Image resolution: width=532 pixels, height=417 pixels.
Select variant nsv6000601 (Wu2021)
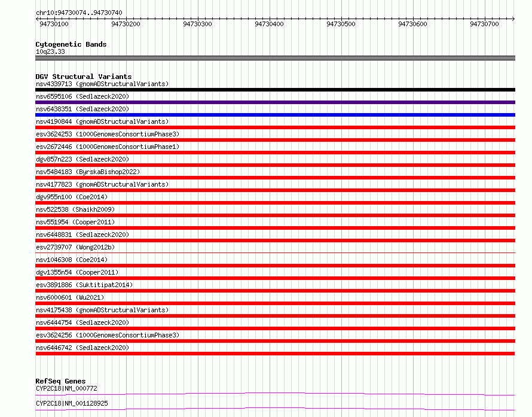click(x=70, y=297)
